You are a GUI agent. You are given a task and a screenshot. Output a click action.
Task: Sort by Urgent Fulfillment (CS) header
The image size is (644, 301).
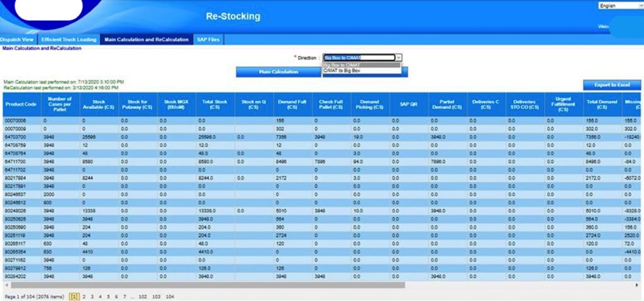click(563, 105)
